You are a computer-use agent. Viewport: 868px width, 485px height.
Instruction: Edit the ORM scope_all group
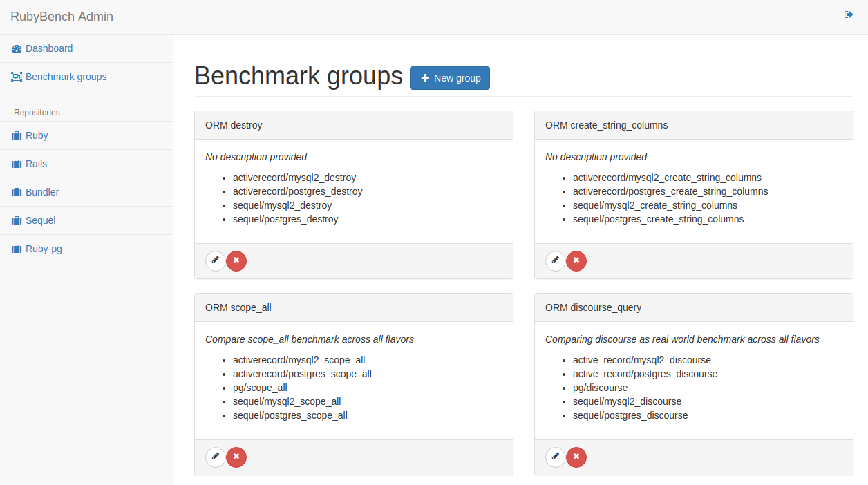[216, 457]
